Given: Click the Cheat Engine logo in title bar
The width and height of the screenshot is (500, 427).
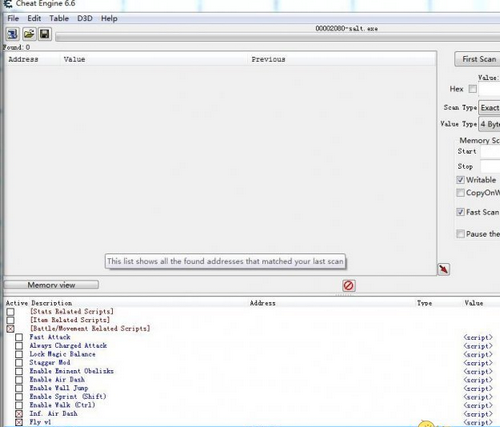Looking at the screenshot, I should point(7,4).
